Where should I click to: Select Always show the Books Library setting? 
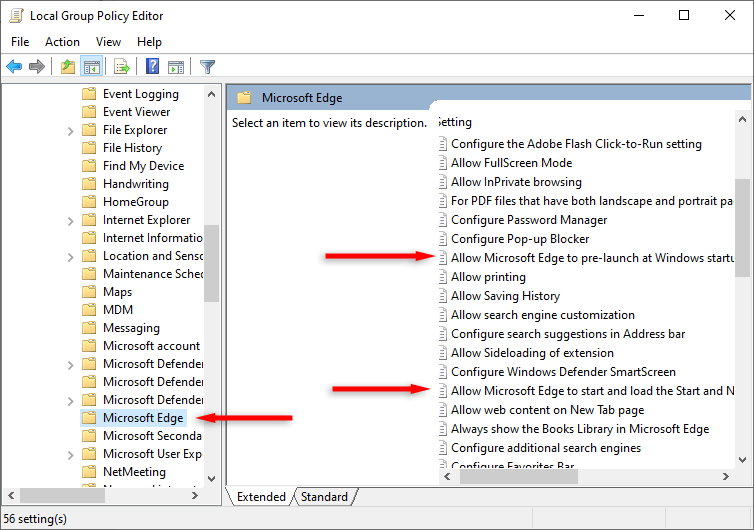580,429
